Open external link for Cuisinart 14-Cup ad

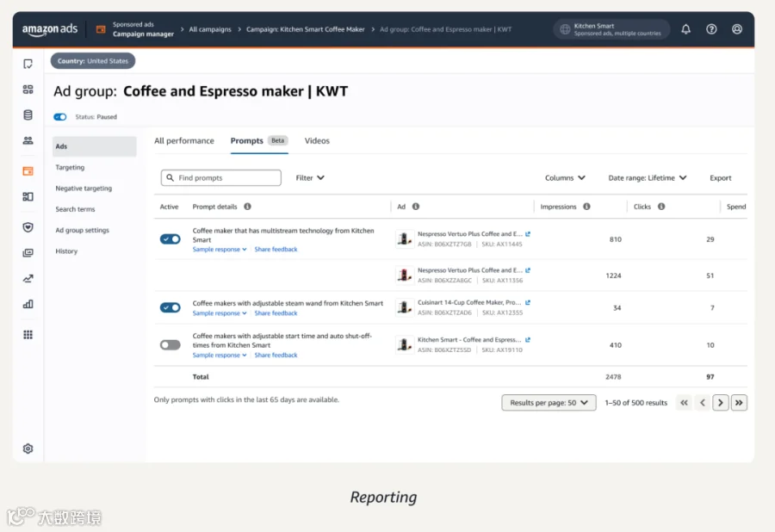(x=528, y=302)
